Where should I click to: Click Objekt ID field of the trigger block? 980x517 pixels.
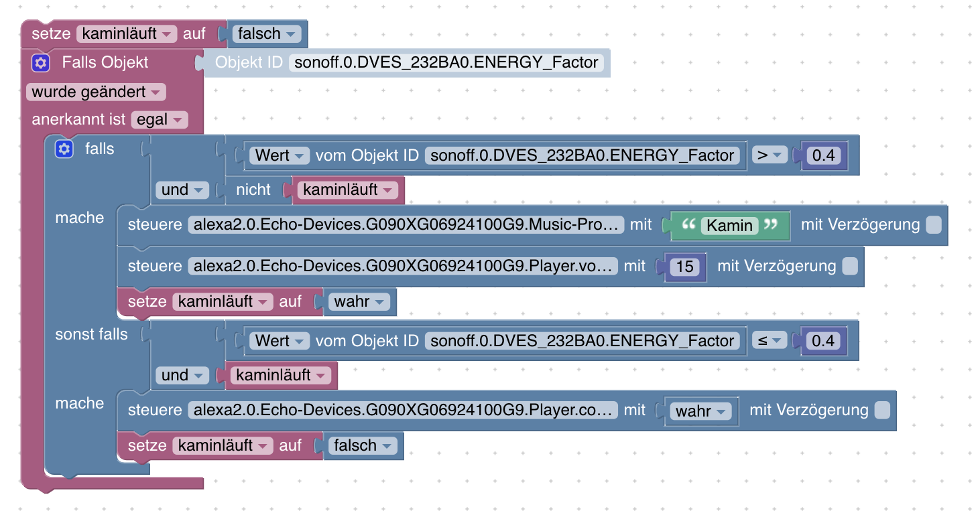coord(446,63)
